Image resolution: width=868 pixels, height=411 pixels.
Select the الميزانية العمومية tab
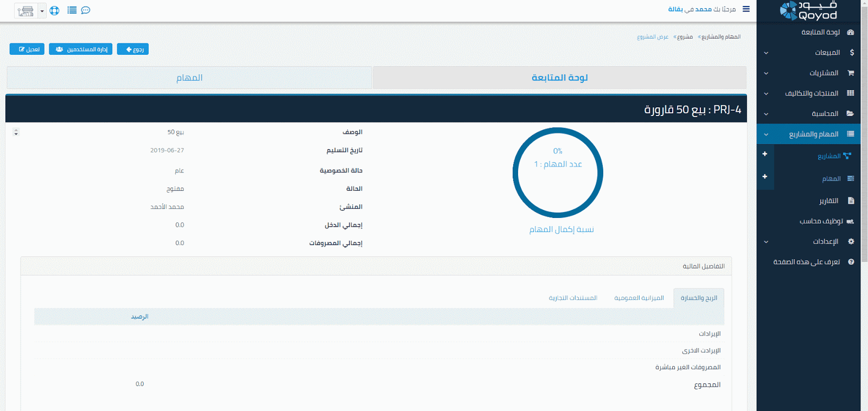pyautogui.click(x=639, y=298)
